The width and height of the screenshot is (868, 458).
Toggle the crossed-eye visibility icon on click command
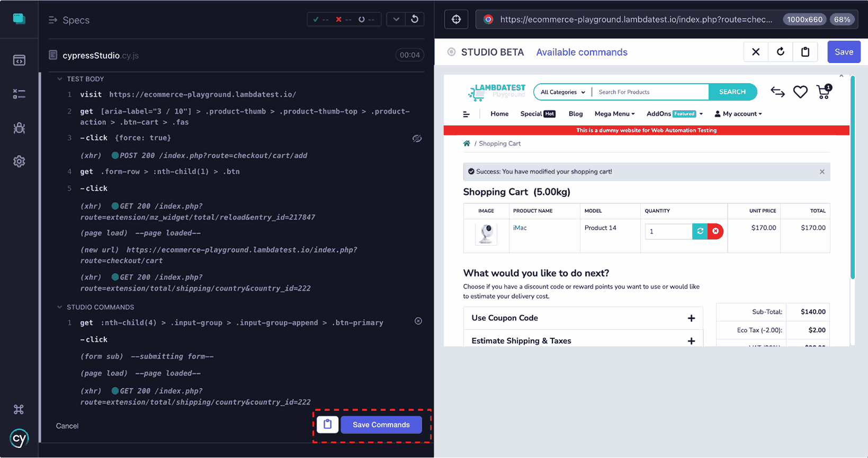(417, 138)
